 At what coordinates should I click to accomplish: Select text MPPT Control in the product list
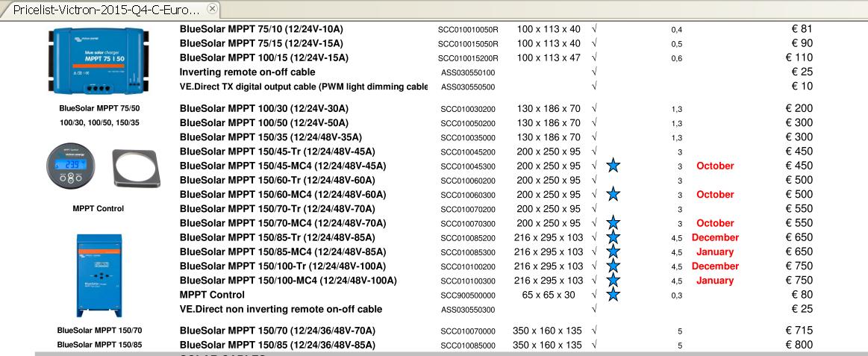(x=212, y=295)
